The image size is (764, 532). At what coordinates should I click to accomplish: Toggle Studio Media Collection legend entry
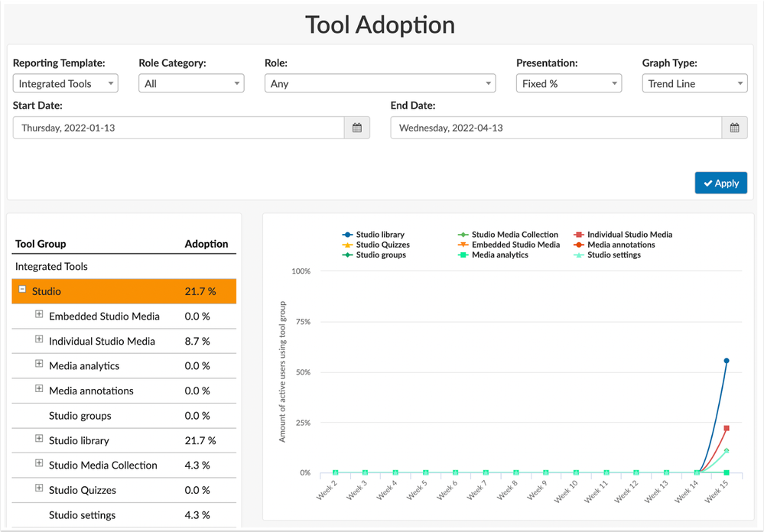point(508,235)
